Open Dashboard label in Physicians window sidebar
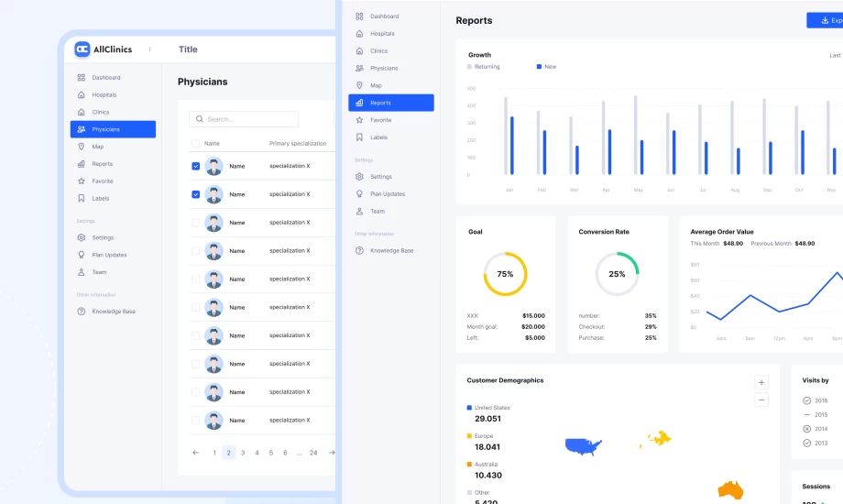 pyautogui.click(x=106, y=78)
